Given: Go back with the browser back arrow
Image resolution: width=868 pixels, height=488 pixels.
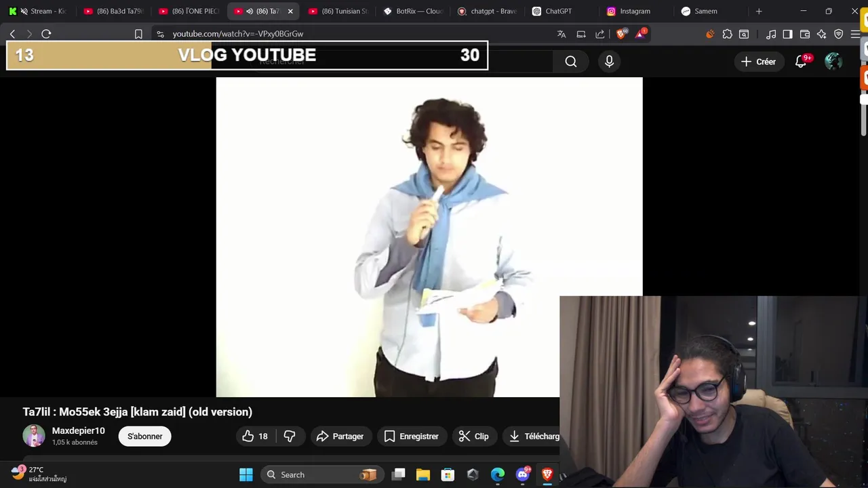Looking at the screenshot, I should tap(12, 34).
